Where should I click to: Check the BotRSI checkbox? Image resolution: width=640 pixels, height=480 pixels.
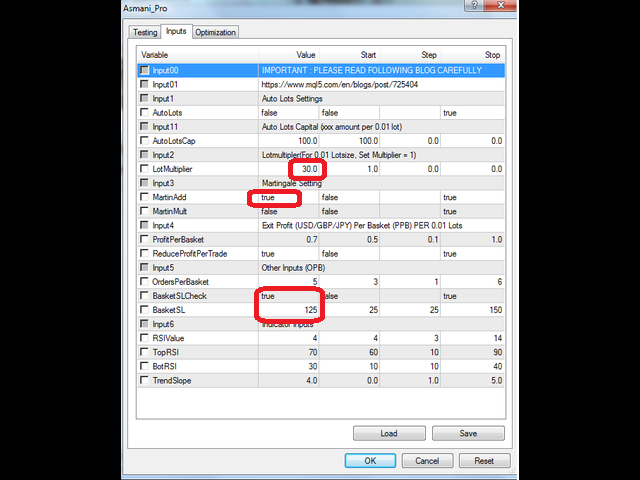(x=144, y=366)
